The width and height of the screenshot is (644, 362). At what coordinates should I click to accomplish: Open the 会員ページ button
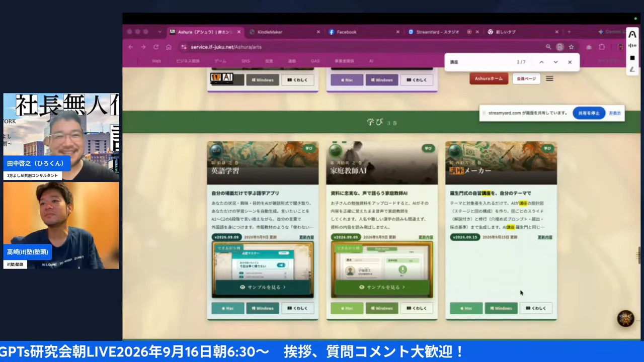click(x=526, y=78)
